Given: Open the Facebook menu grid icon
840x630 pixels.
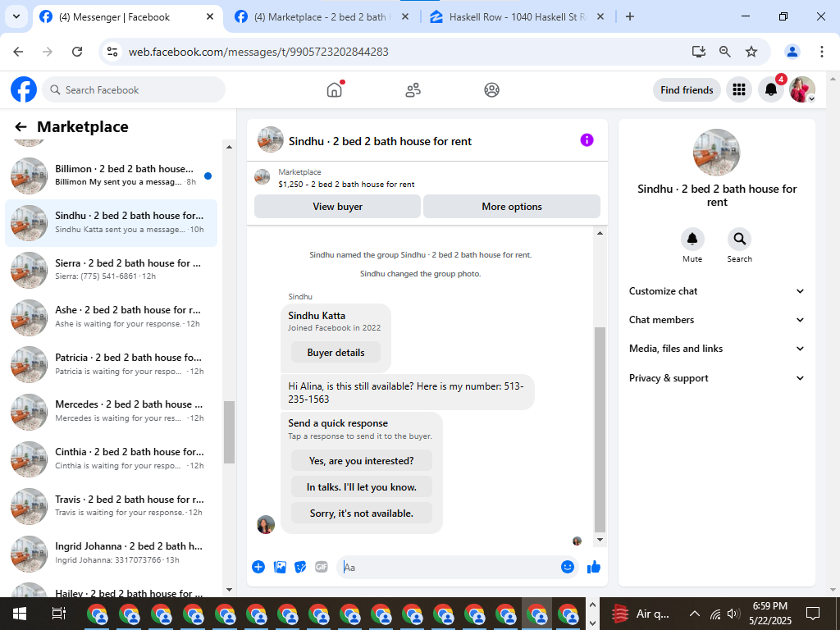Looking at the screenshot, I should point(739,89).
